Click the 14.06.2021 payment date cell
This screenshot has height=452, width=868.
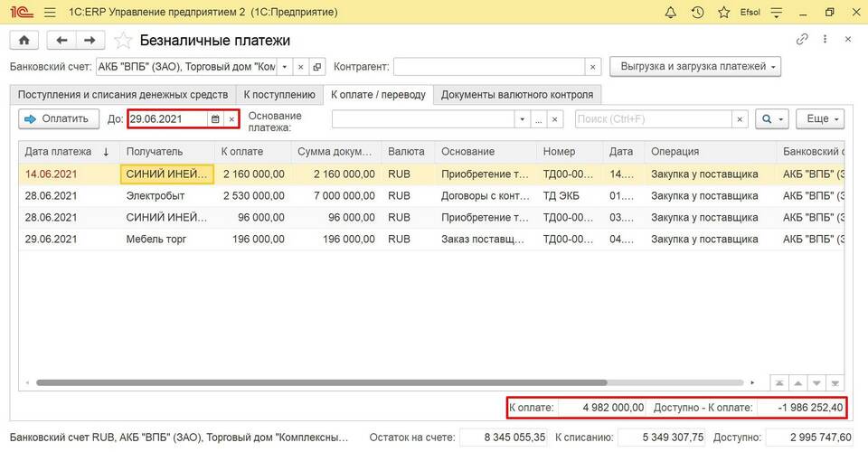tap(70, 174)
